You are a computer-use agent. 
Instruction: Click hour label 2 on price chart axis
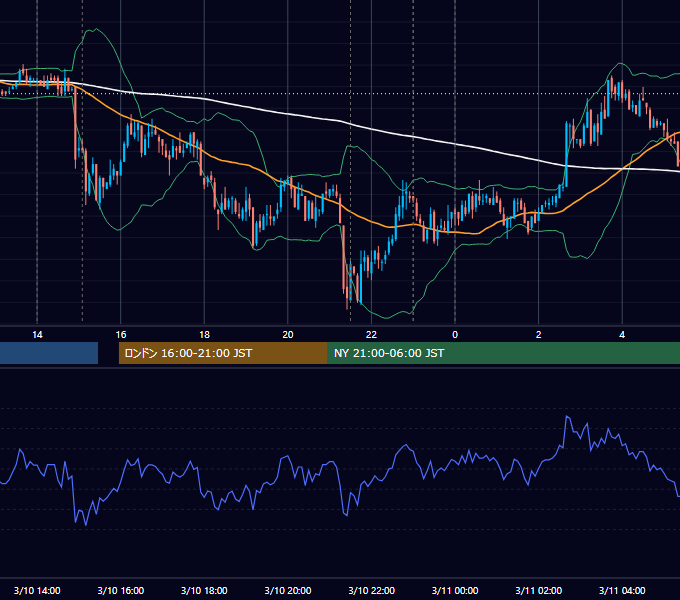tap(538, 335)
